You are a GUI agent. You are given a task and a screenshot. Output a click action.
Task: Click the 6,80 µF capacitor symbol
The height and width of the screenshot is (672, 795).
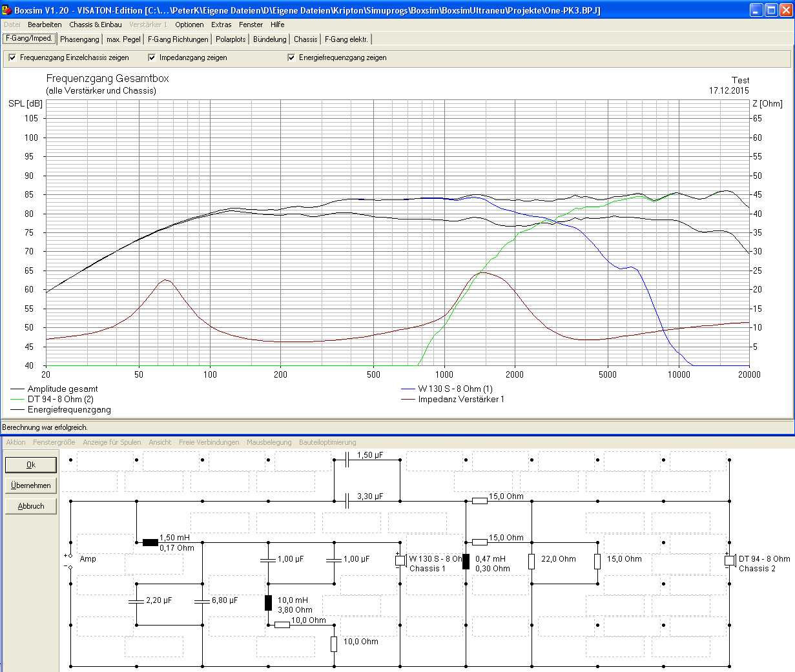point(202,602)
